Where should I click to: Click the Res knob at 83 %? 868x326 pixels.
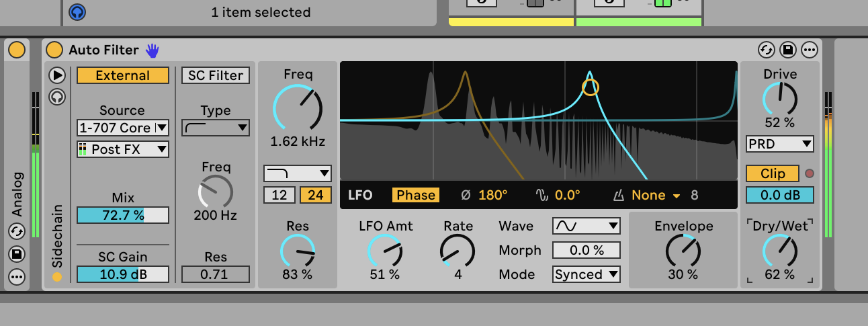298,251
